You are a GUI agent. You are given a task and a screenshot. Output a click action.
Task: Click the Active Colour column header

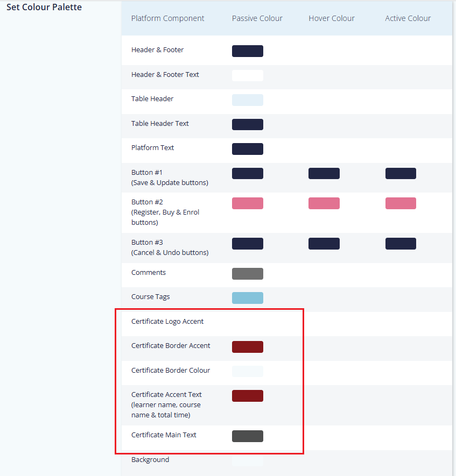click(408, 18)
